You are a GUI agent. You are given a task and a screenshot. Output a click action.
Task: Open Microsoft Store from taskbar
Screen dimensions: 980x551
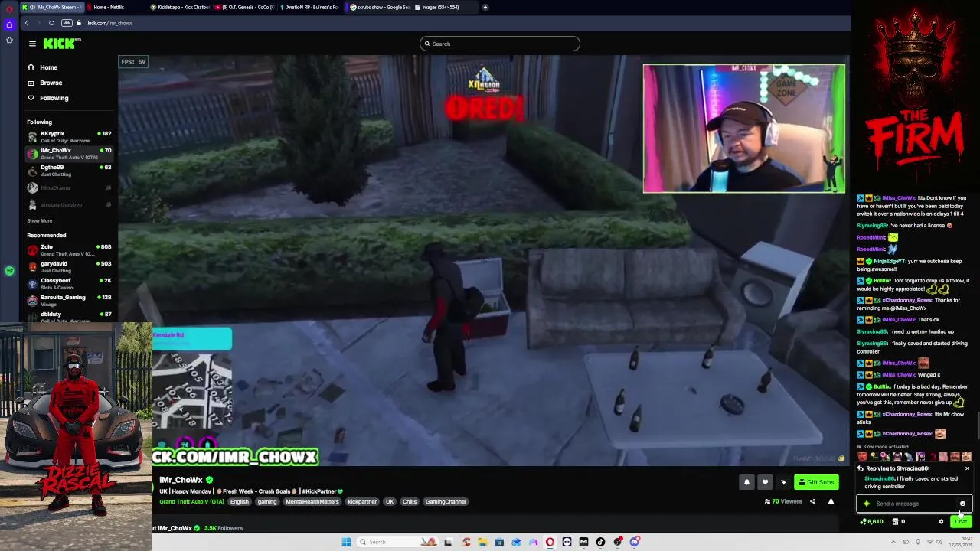pyautogui.click(x=499, y=542)
